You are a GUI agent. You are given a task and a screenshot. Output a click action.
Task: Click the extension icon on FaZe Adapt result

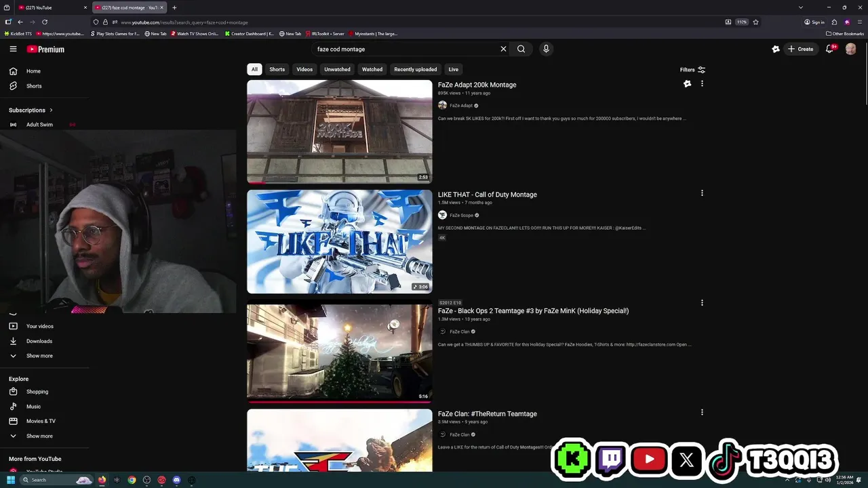[687, 83]
